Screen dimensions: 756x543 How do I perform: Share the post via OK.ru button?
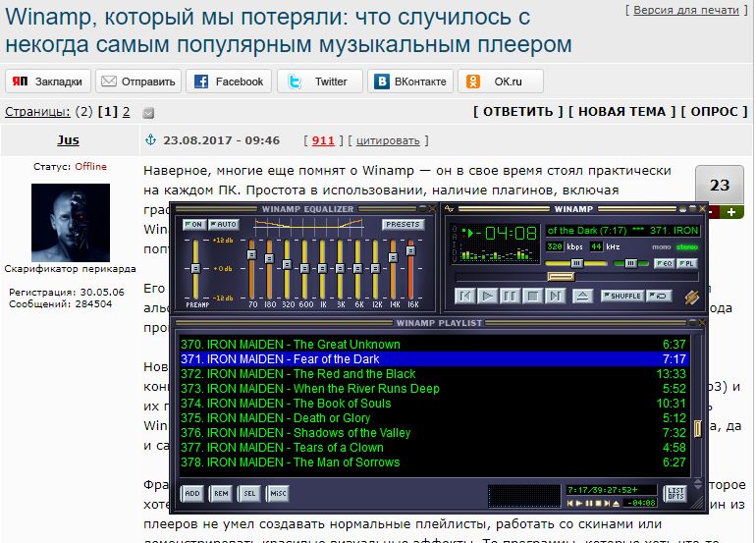click(501, 81)
